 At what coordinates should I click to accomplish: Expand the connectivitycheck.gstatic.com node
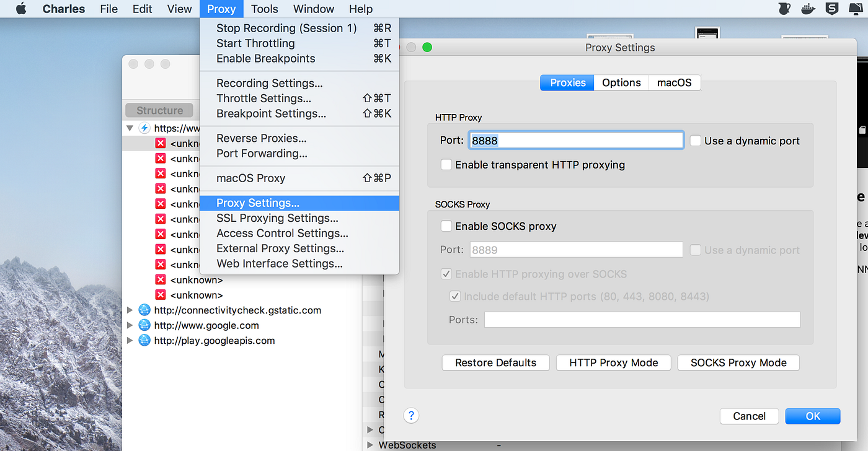pos(130,310)
